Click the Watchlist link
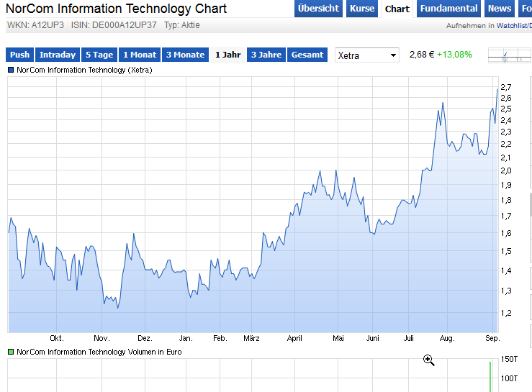 coord(514,25)
